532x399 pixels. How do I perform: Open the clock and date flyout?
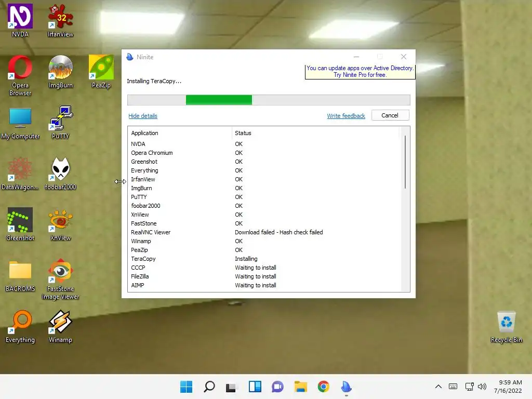coord(508,387)
